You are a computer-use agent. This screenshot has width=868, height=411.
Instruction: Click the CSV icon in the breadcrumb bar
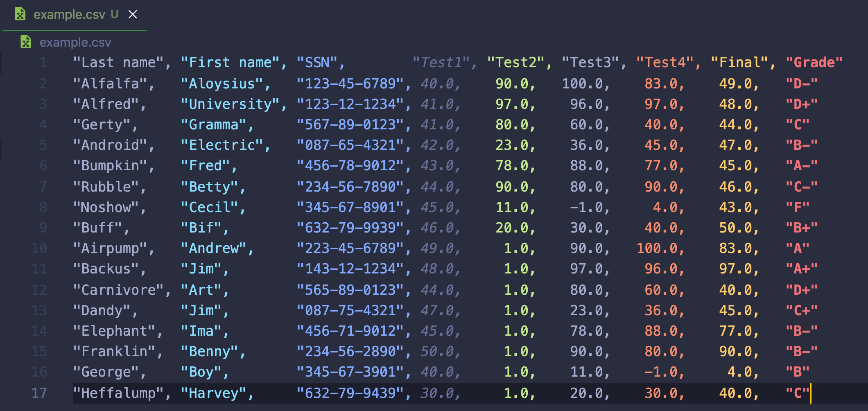click(26, 41)
